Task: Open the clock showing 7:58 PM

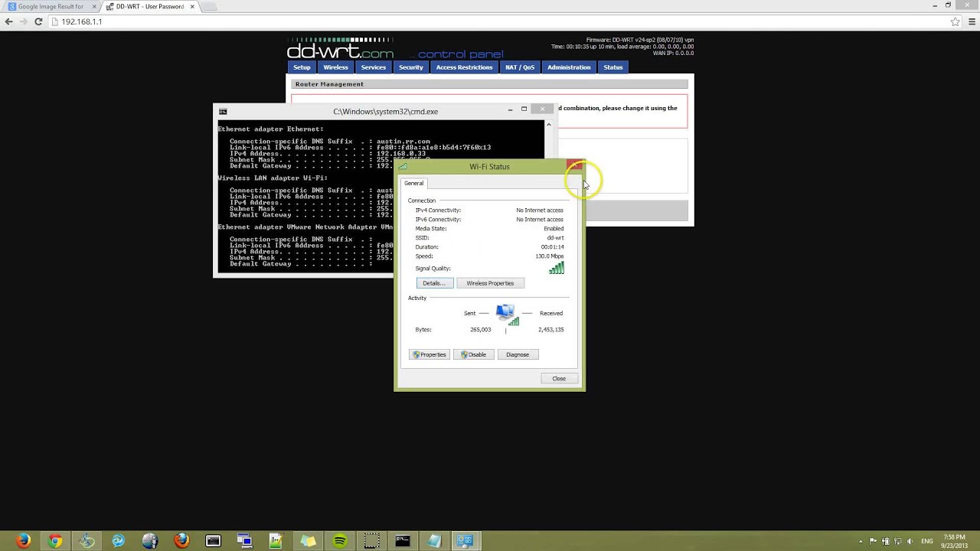Action: (x=955, y=541)
